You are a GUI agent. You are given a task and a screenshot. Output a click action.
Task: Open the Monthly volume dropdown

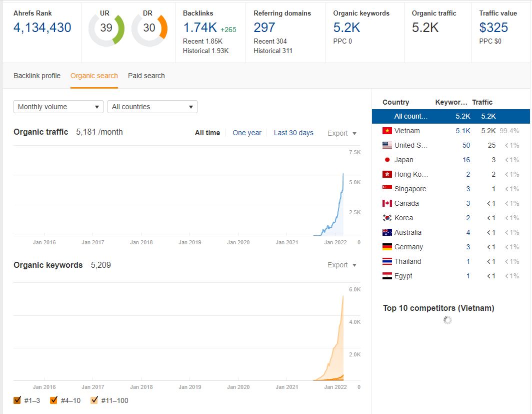[58, 107]
